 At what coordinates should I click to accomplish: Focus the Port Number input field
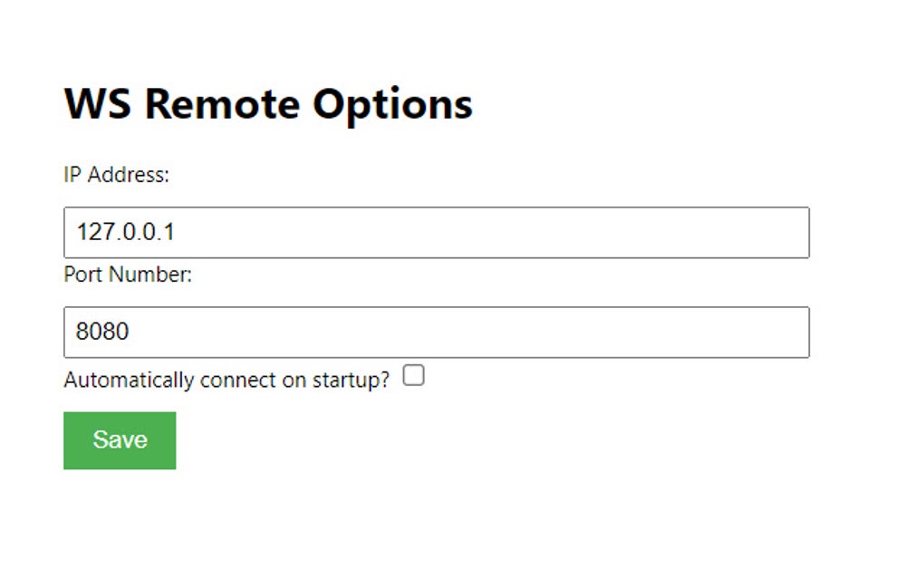point(436,332)
